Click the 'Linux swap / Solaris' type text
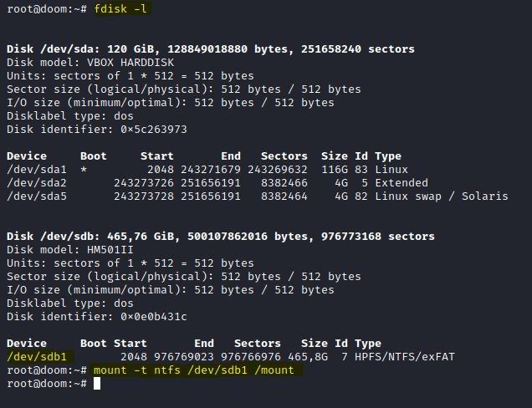Viewport: 532px width, 408px height. (441, 196)
